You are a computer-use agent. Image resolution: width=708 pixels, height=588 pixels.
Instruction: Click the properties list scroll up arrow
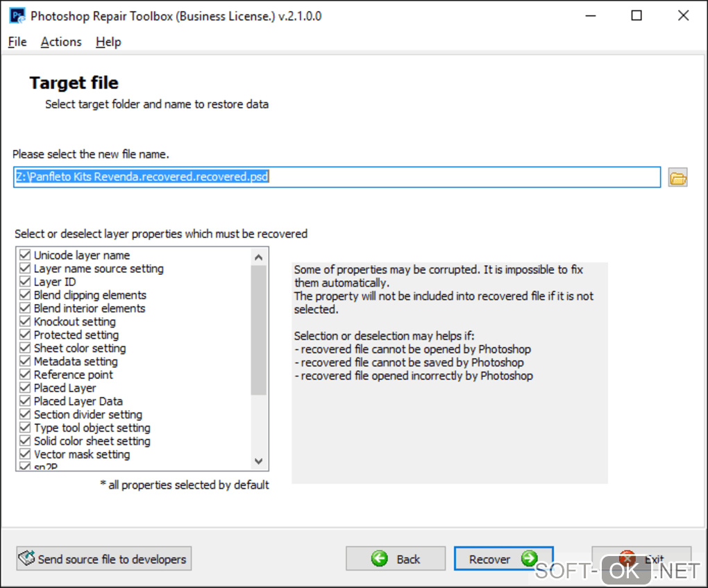pyautogui.click(x=259, y=258)
